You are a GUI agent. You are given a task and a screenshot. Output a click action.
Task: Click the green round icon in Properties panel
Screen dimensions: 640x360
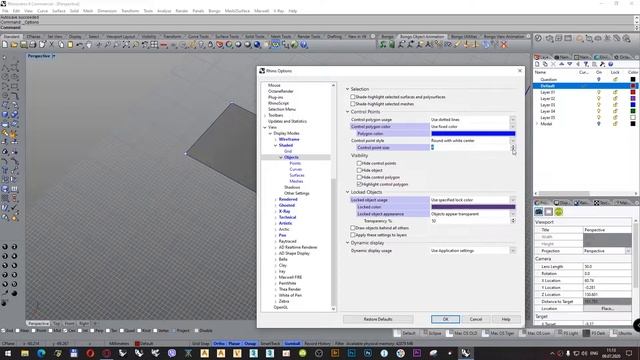click(559, 211)
